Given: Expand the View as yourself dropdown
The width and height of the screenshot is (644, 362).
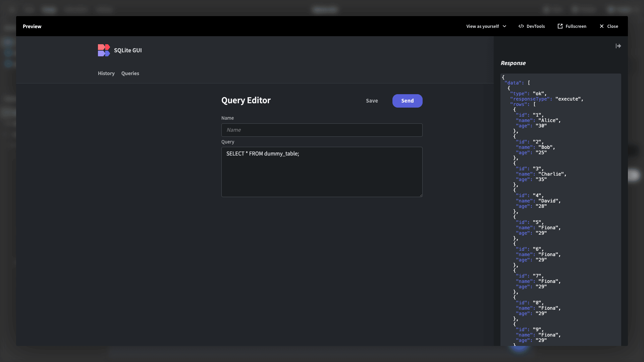Looking at the screenshot, I should 486,26.
